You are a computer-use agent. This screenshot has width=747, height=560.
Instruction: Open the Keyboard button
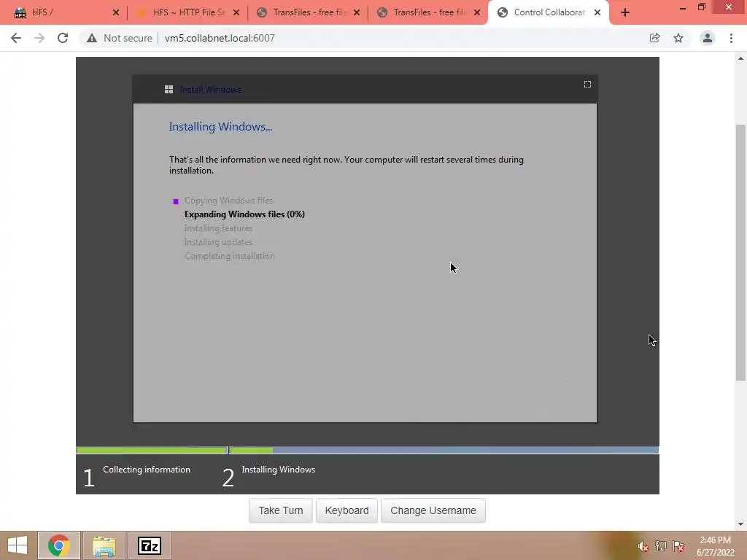pos(347,510)
